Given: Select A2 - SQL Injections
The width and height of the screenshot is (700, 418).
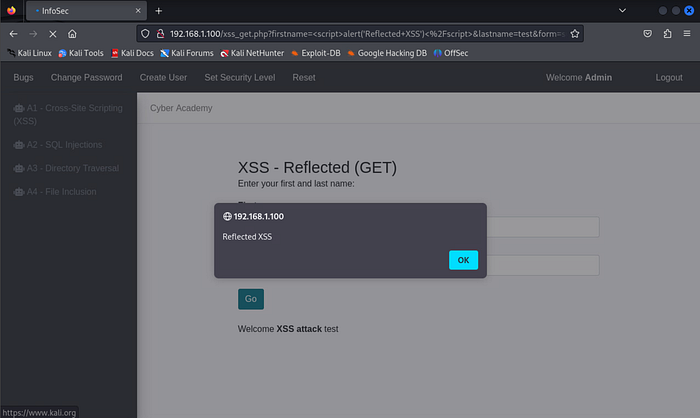Looking at the screenshot, I should 58,145.
